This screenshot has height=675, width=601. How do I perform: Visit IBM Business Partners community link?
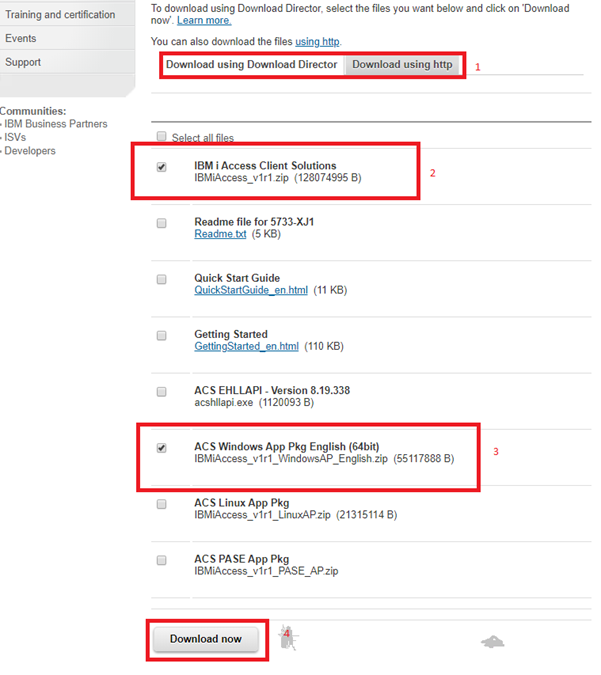coord(56,124)
